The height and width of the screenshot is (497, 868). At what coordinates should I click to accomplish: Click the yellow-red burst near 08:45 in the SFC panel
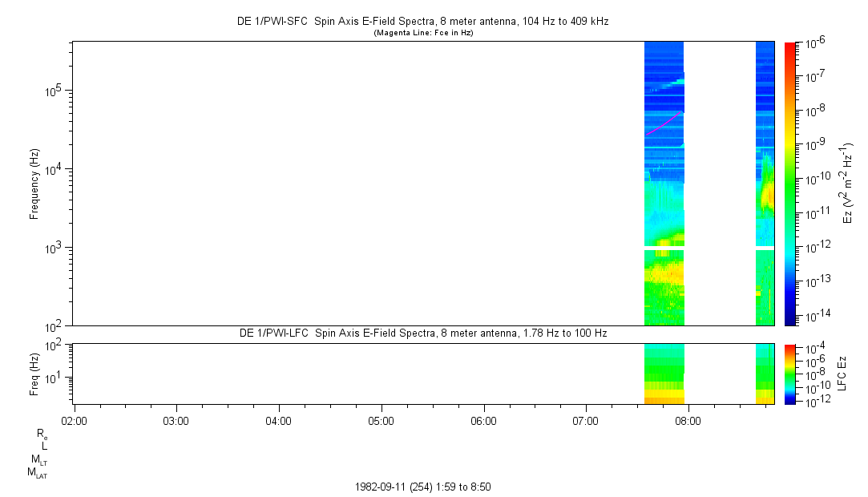tap(769, 195)
